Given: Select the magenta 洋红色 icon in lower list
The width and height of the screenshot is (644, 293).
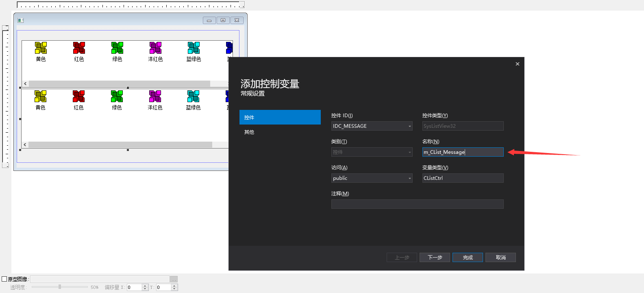Looking at the screenshot, I should point(155,96).
